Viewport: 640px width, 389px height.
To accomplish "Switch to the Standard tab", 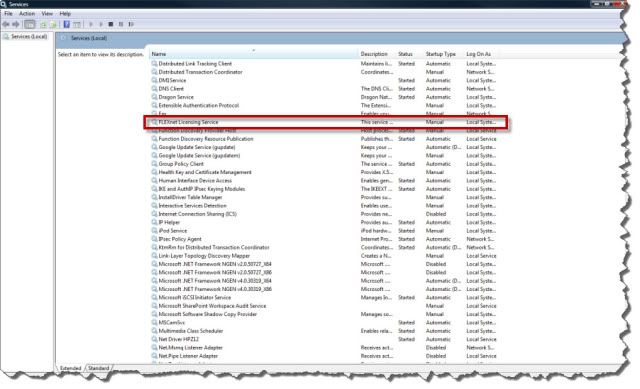I will coord(99,368).
